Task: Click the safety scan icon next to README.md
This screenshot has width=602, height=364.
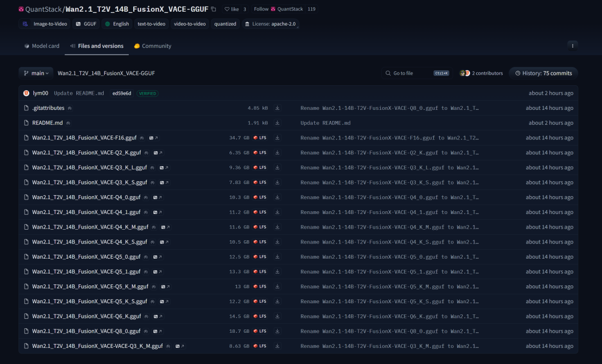Action: (x=68, y=123)
